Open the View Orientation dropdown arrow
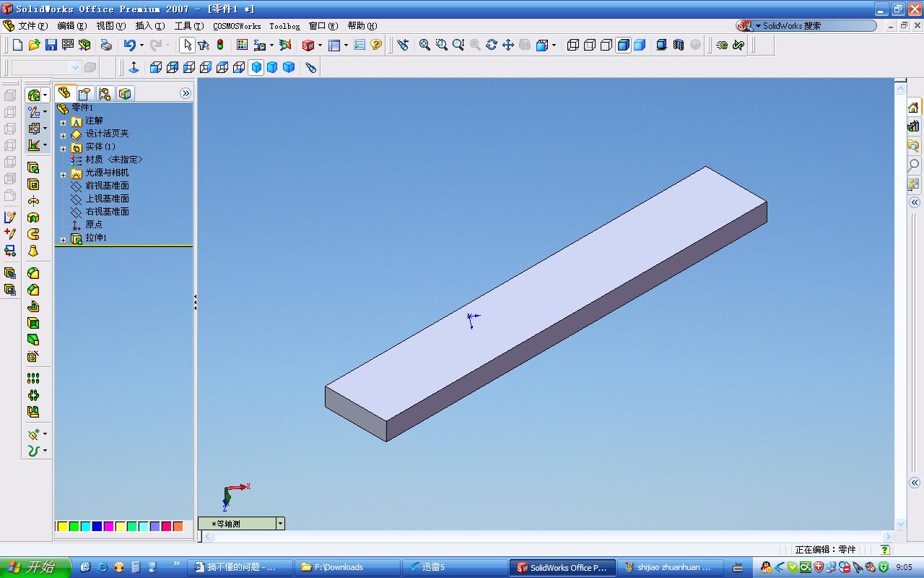This screenshot has height=578, width=924. point(554,45)
